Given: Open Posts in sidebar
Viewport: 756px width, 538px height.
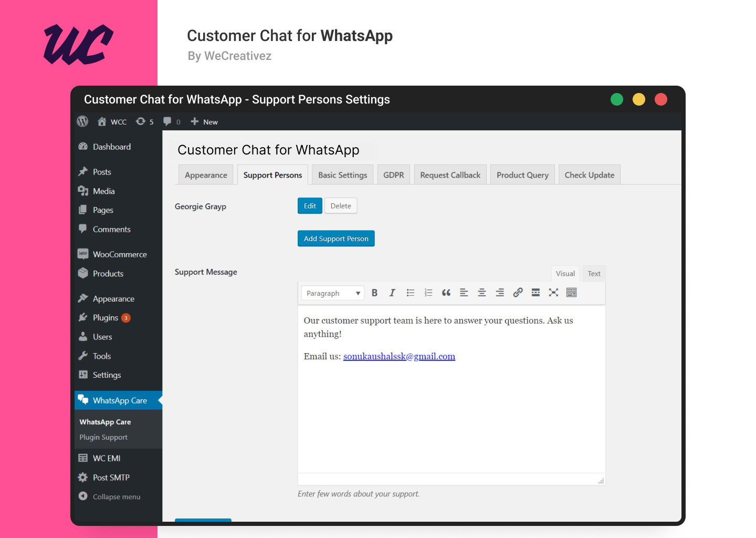Looking at the screenshot, I should click(118, 172).
